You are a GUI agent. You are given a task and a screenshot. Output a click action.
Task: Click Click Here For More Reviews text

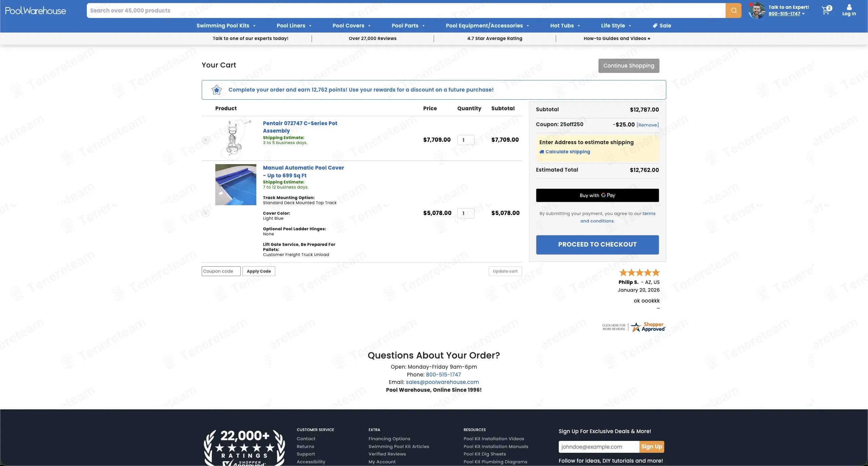tap(614, 327)
